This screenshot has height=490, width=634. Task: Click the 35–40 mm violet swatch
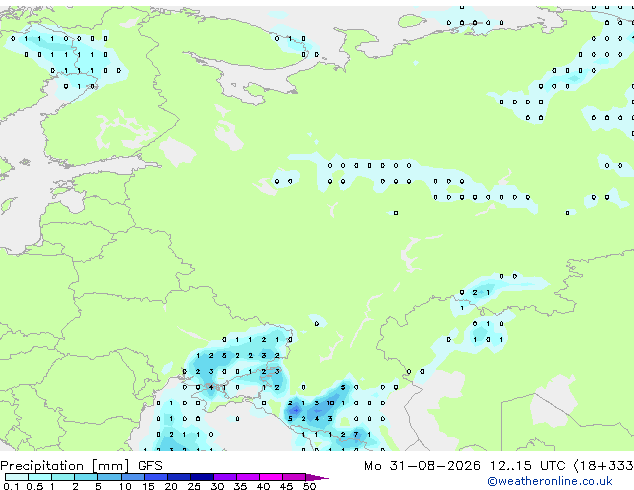coord(248,477)
